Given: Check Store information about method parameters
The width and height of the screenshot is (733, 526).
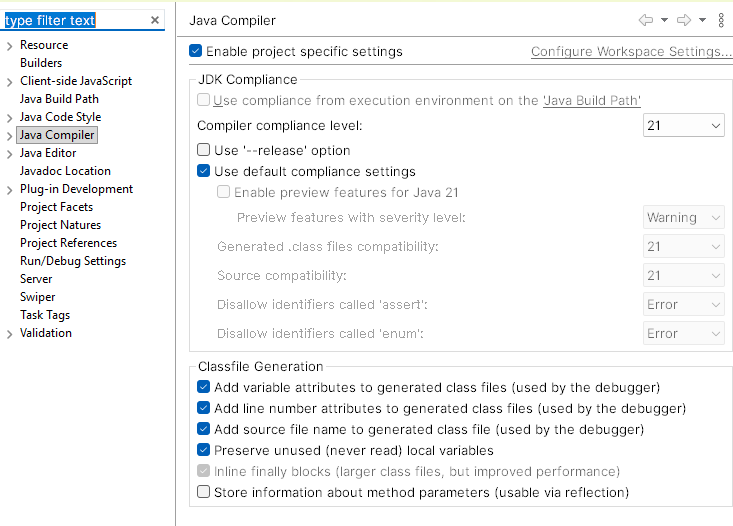Looking at the screenshot, I should [203, 492].
